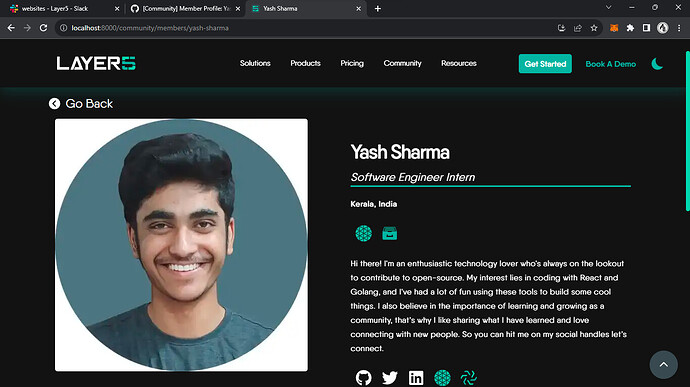Close the Slack tab
This screenshot has width=690, height=387.
[x=117, y=8]
